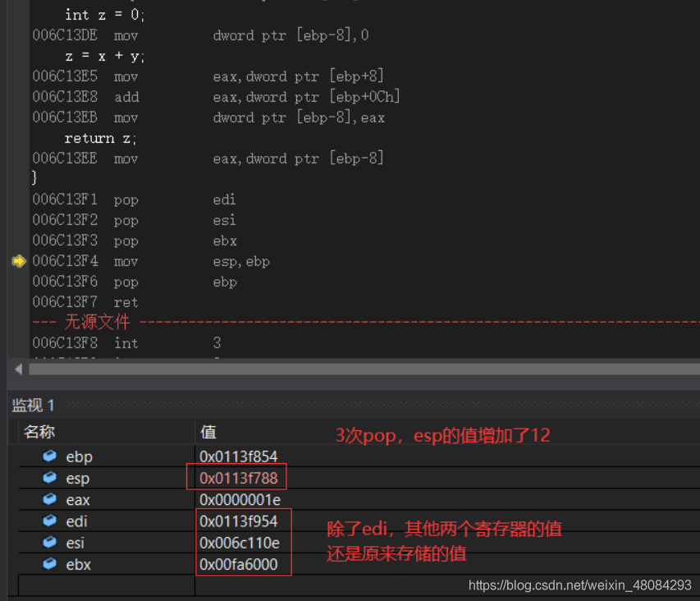Click the 值 column header
700x601 pixels.
click(x=208, y=432)
